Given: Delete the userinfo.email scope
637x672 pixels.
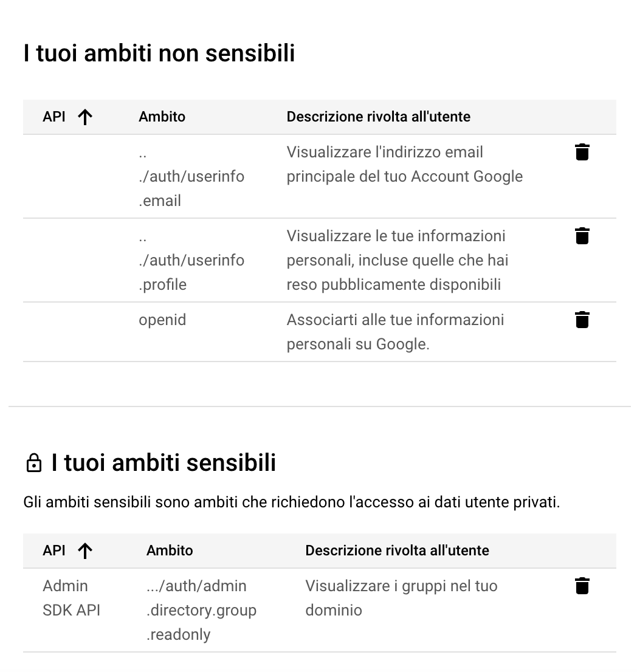Looking at the screenshot, I should point(582,153).
